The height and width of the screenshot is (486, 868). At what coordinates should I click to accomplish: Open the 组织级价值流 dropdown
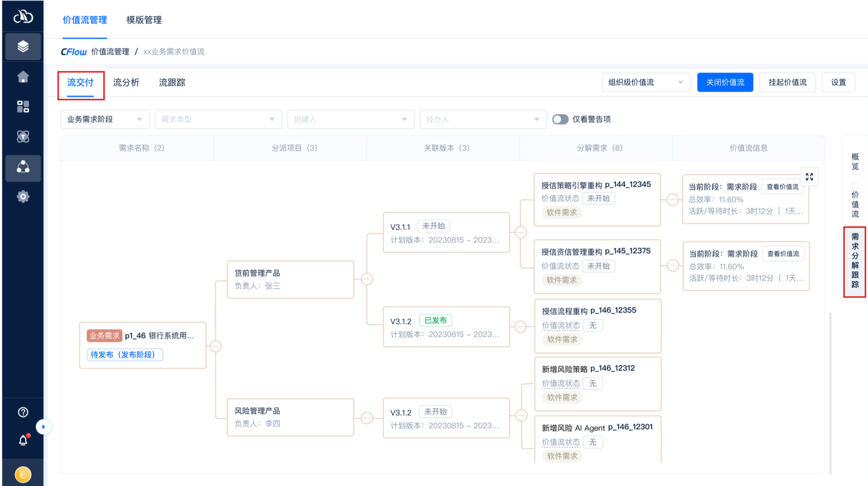pos(646,82)
